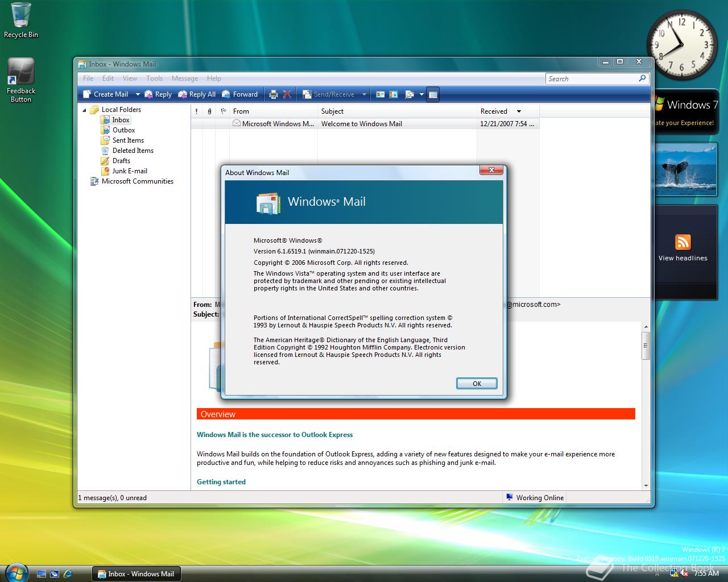Select the Welcome to Windows Mail message

coord(365,124)
